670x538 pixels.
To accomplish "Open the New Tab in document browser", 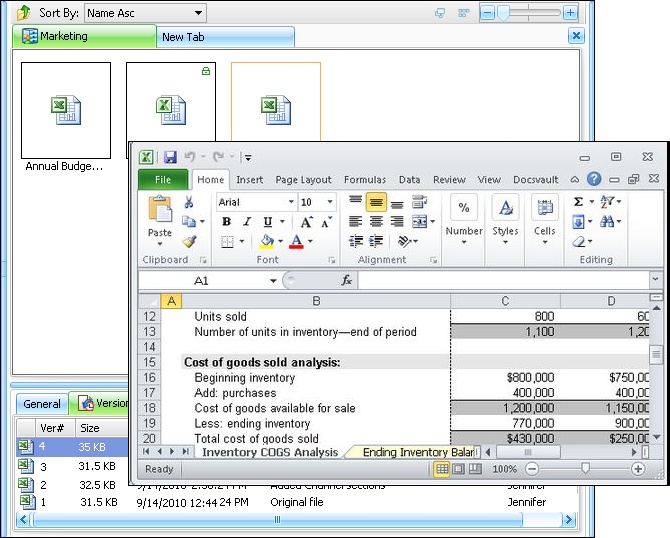I will 187,37.
